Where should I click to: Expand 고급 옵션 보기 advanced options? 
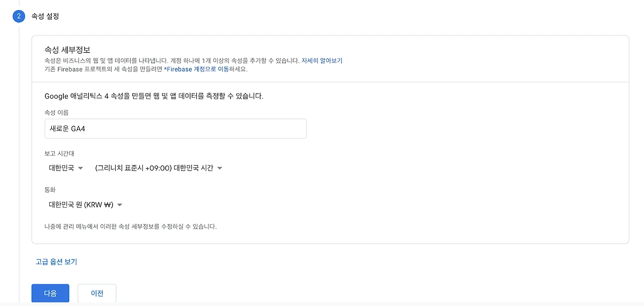tap(56, 262)
